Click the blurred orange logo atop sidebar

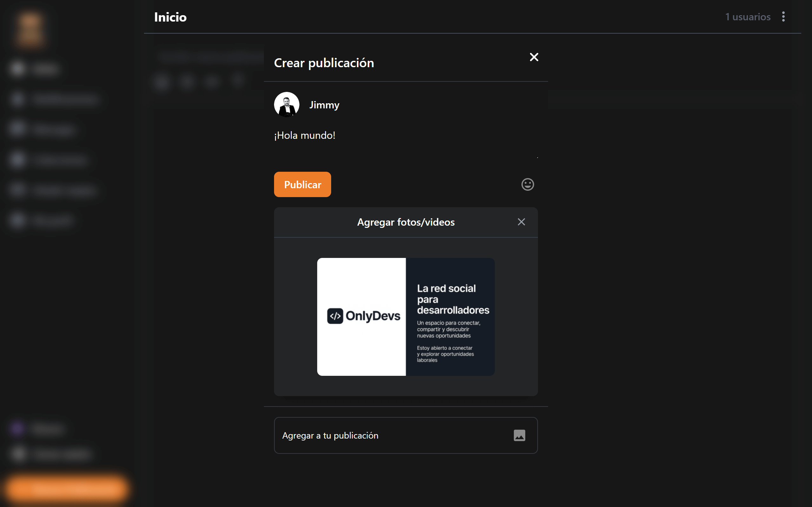coord(30,29)
